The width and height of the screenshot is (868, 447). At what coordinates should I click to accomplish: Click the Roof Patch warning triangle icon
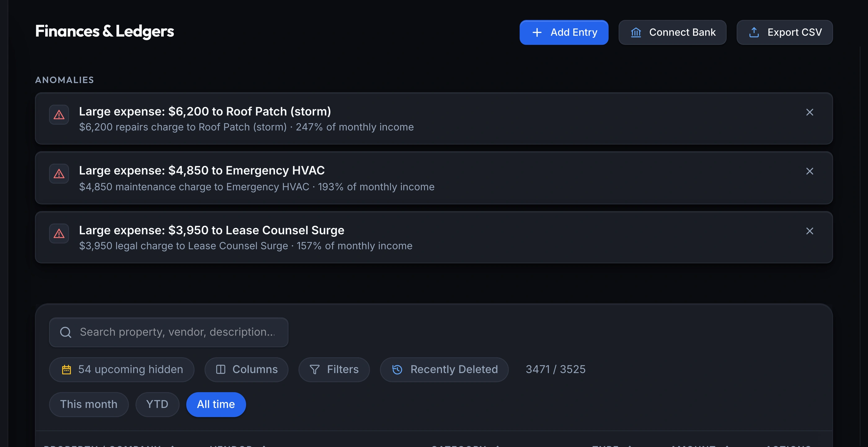pyautogui.click(x=59, y=115)
